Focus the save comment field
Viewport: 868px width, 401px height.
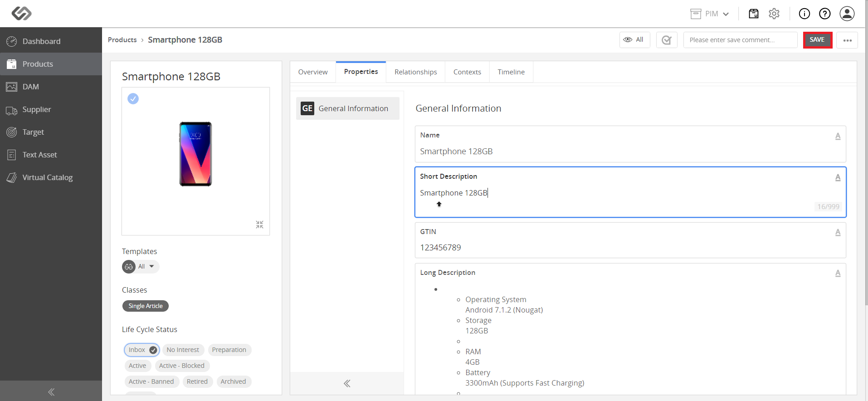pos(740,40)
